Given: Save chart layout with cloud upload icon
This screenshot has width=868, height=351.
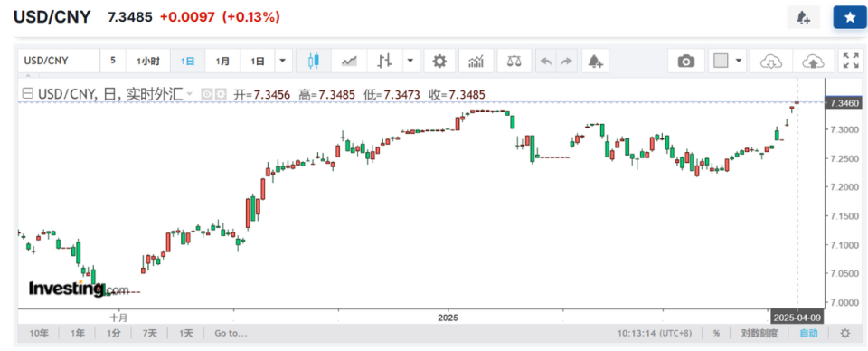Looking at the screenshot, I should (813, 61).
